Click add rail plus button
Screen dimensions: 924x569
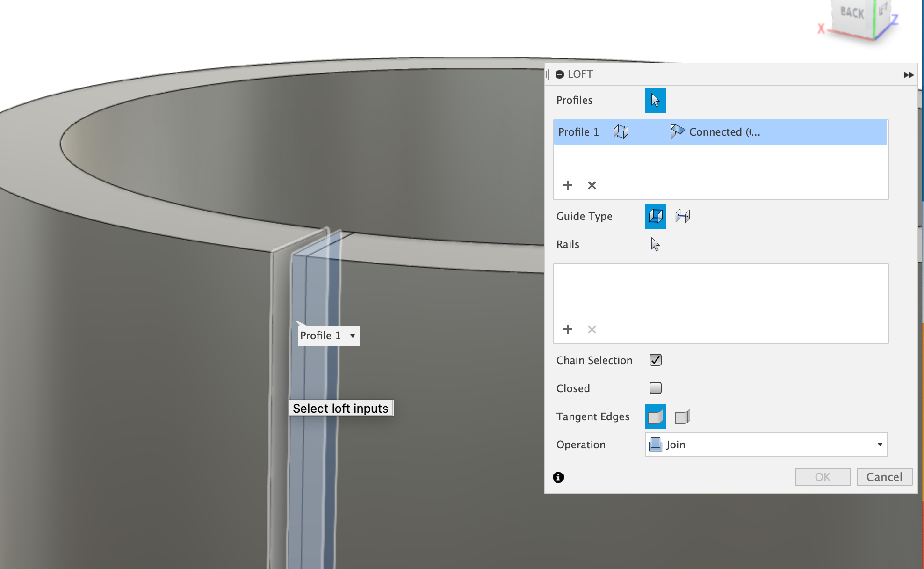tap(566, 329)
